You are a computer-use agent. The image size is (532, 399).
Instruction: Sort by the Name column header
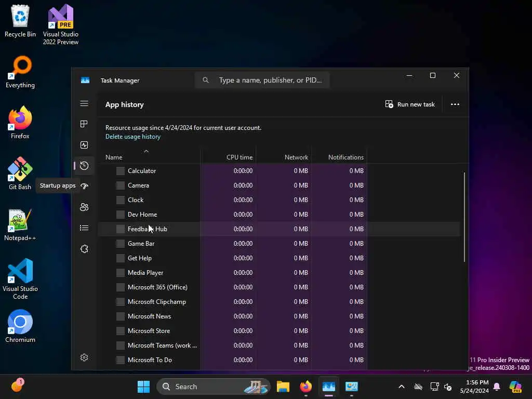click(149, 157)
